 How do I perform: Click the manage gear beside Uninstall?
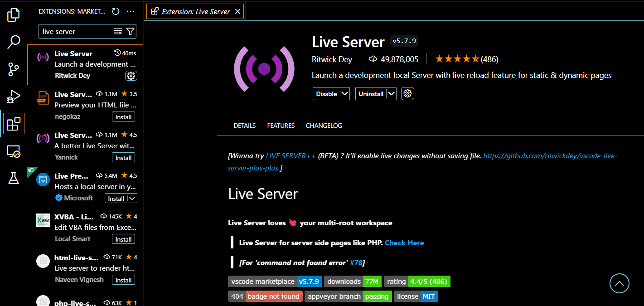(x=407, y=94)
